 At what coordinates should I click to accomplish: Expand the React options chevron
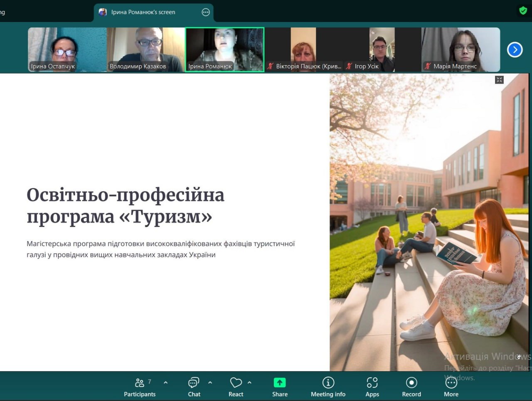pyautogui.click(x=249, y=382)
